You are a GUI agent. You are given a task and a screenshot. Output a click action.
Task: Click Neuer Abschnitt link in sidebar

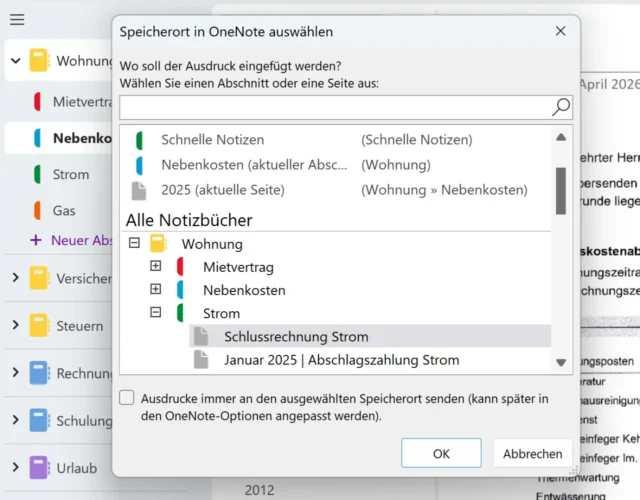pos(82,240)
